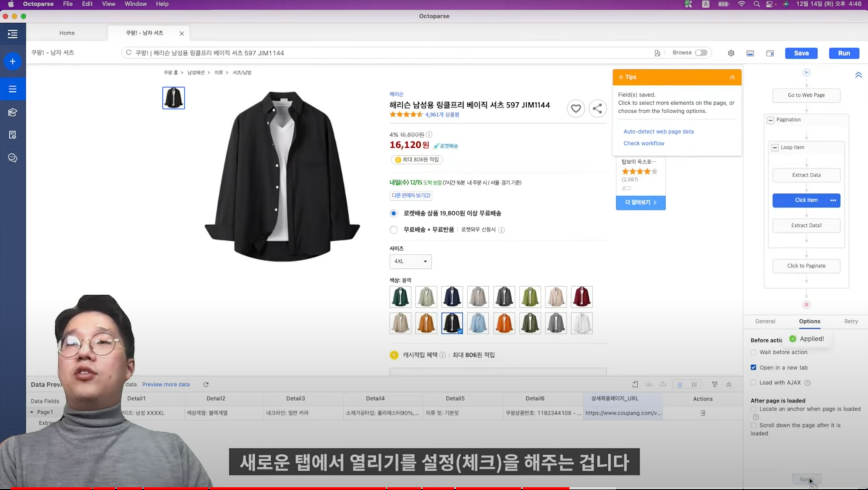This screenshot has width=868, height=490.
Task: Select the Go to Web Page step
Action: 806,95
